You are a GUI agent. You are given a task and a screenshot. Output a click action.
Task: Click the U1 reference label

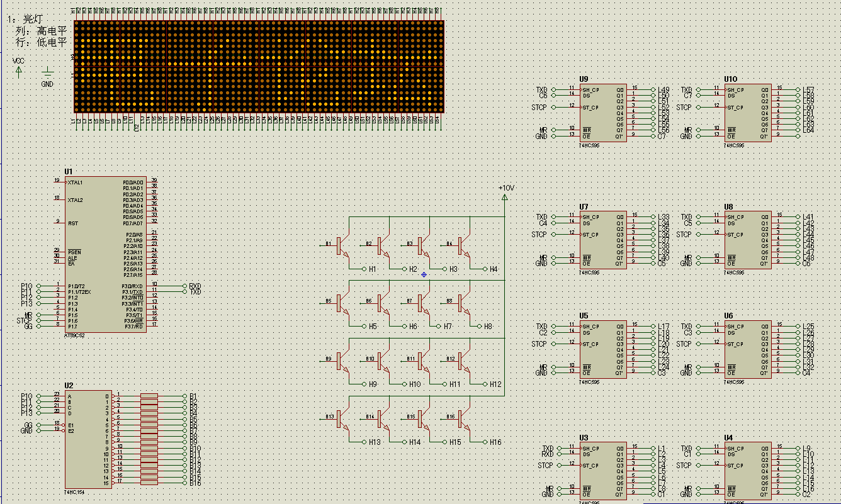click(x=69, y=172)
